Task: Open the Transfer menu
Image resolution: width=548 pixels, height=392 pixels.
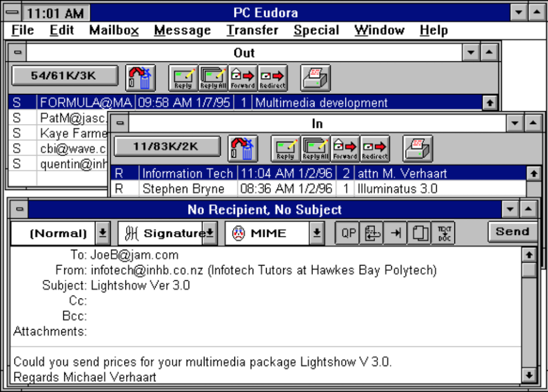Action: click(x=252, y=30)
